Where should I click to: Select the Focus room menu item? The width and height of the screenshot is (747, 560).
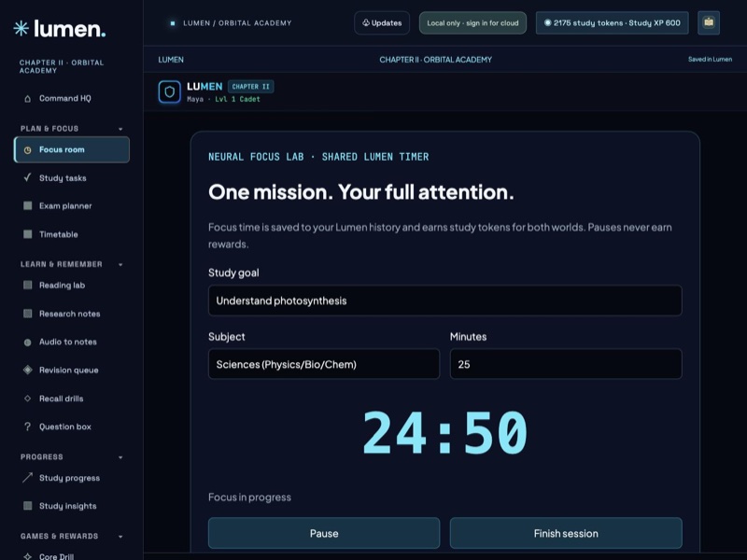point(72,150)
